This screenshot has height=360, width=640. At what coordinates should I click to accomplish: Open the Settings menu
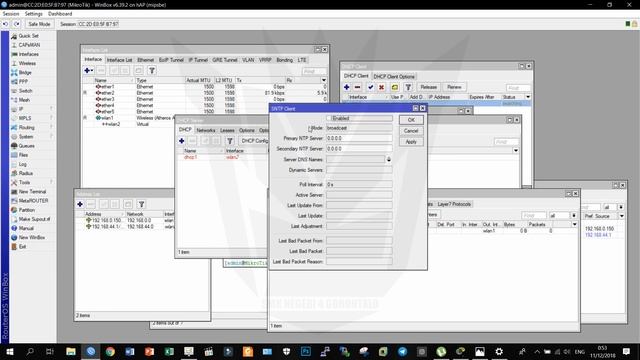33,14
